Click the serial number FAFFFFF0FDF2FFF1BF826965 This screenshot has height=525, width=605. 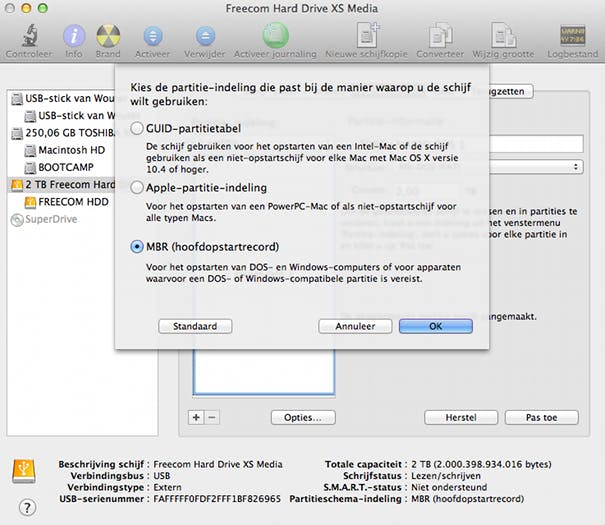(x=217, y=499)
